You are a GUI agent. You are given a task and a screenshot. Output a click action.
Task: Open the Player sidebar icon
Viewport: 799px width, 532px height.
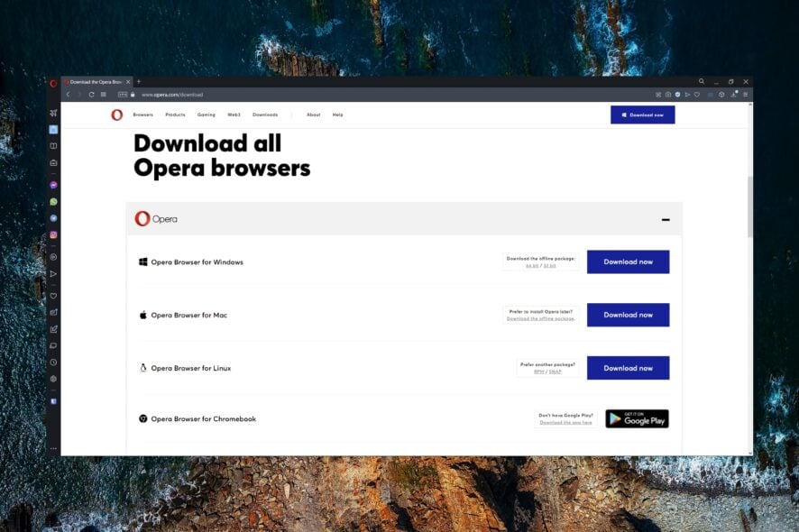point(53,257)
